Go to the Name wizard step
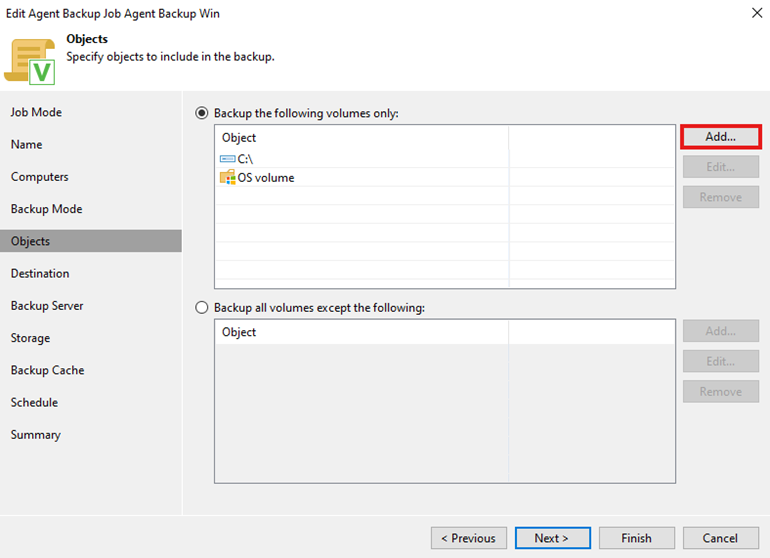The image size is (770, 558). click(27, 145)
